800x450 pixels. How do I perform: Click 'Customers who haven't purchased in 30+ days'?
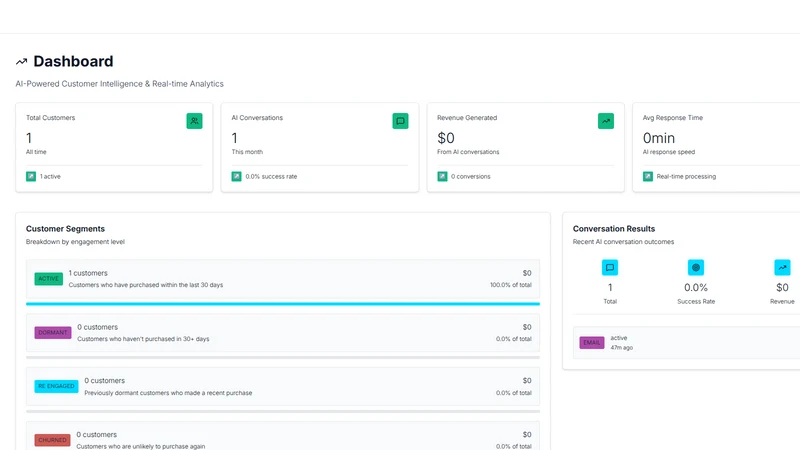click(143, 339)
